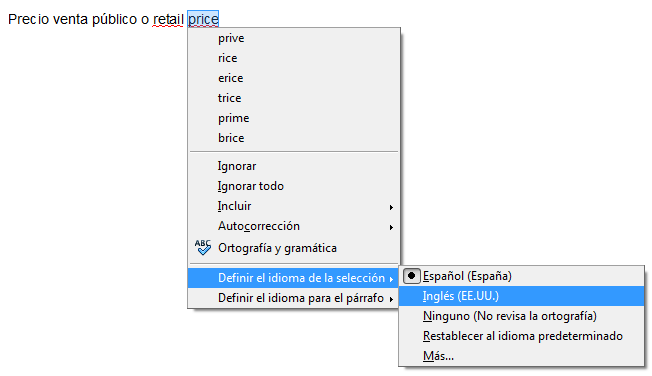Viewport: 652px width, 376px height.
Task: Replace with suggestion "brice"
Action: tap(294, 138)
